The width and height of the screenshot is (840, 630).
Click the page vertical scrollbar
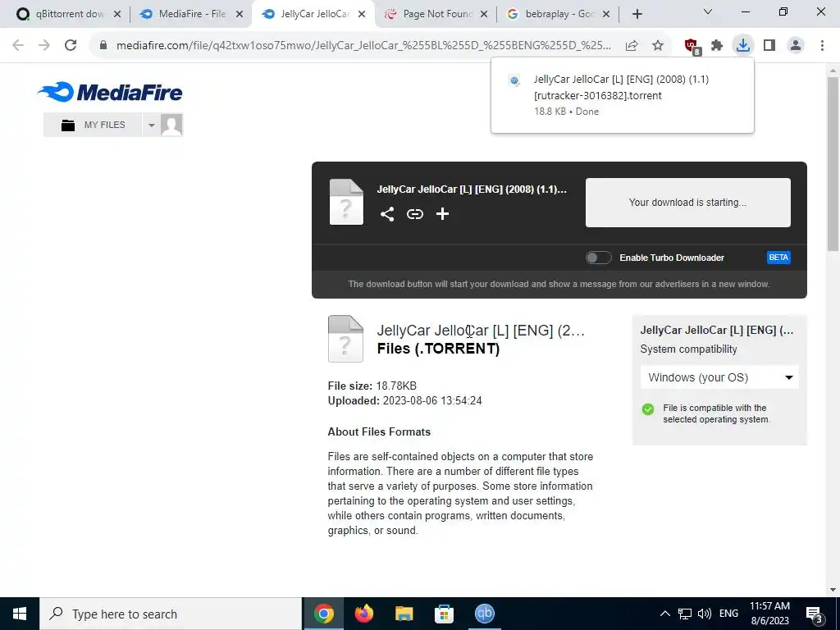[833, 163]
